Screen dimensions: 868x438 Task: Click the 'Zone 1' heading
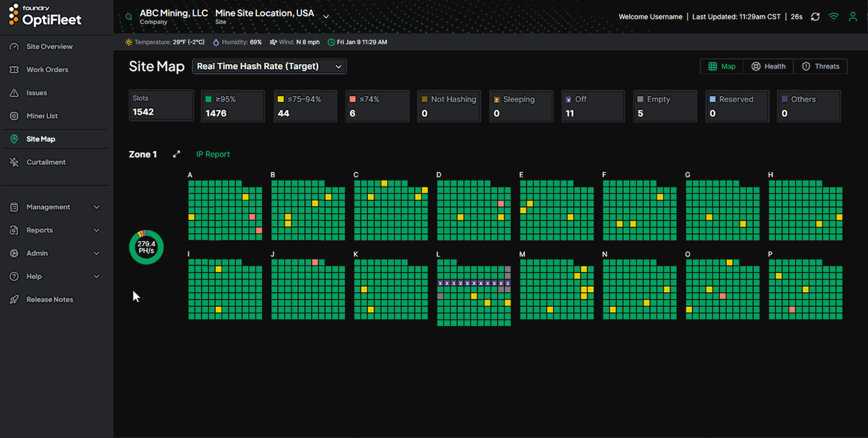coord(143,154)
